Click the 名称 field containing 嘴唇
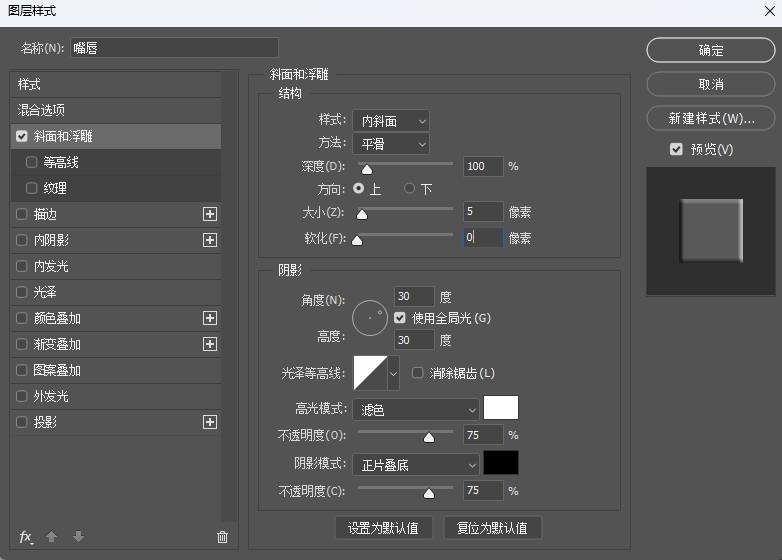Viewport: 782px width, 560px height. [174, 48]
